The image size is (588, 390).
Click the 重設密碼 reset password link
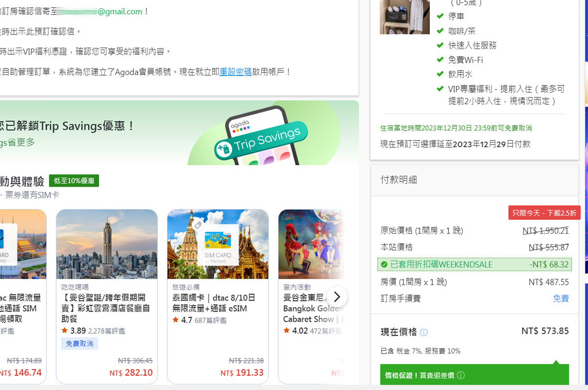[236, 72]
